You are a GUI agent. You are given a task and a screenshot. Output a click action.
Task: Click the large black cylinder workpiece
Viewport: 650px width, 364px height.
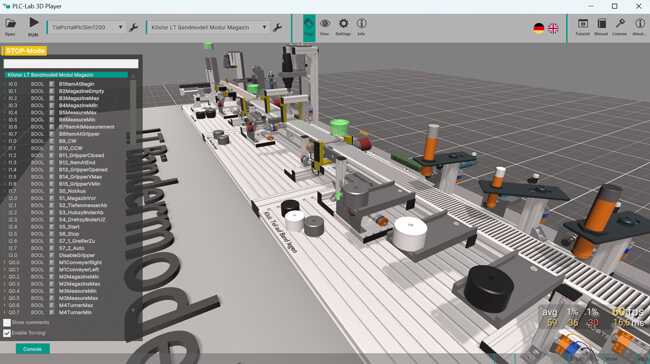[489, 289]
